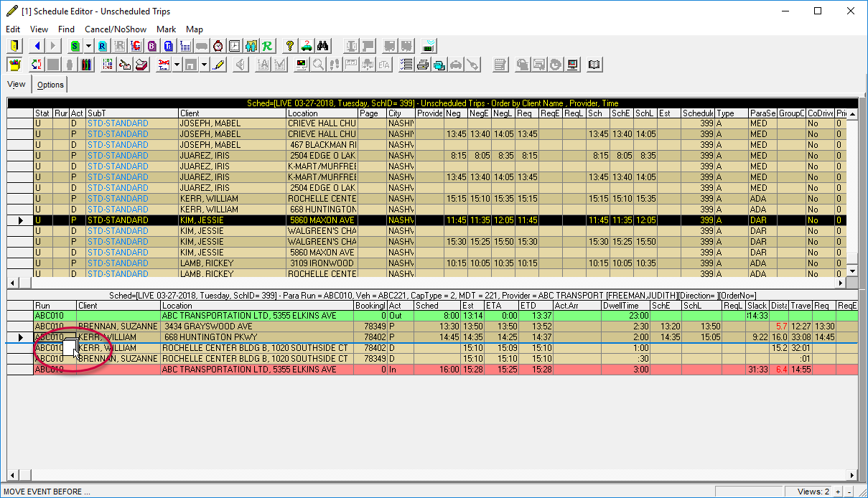Click the yellow question mark help icon

pos(289,45)
